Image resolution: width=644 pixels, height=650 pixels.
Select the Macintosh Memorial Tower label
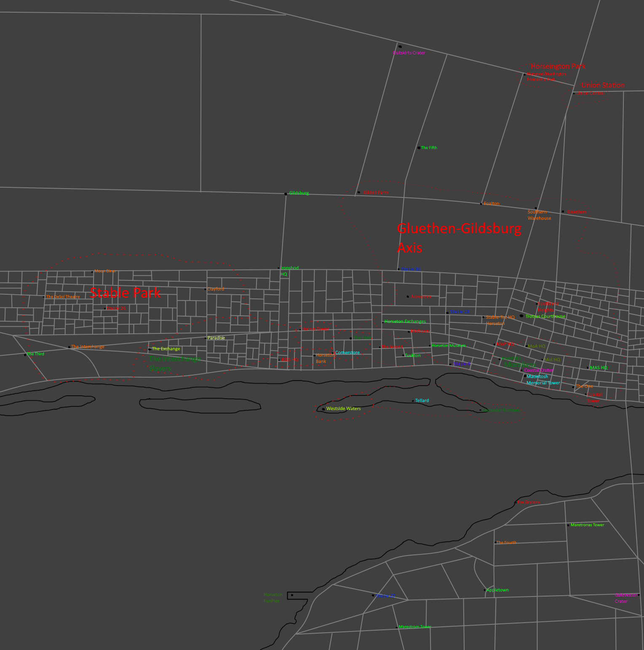pyautogui.click(x=543, y=380)
